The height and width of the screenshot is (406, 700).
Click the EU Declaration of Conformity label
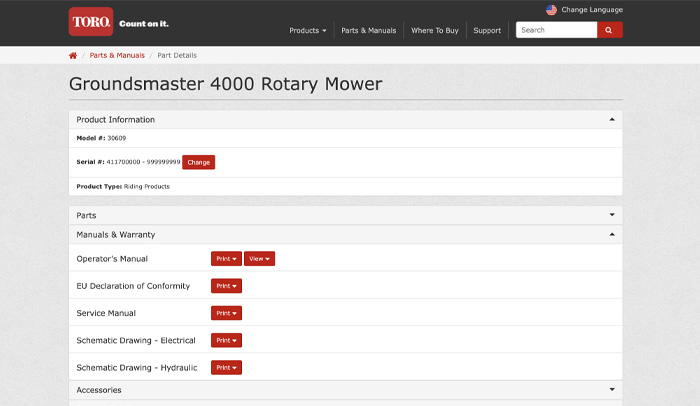tap(133, 286)
